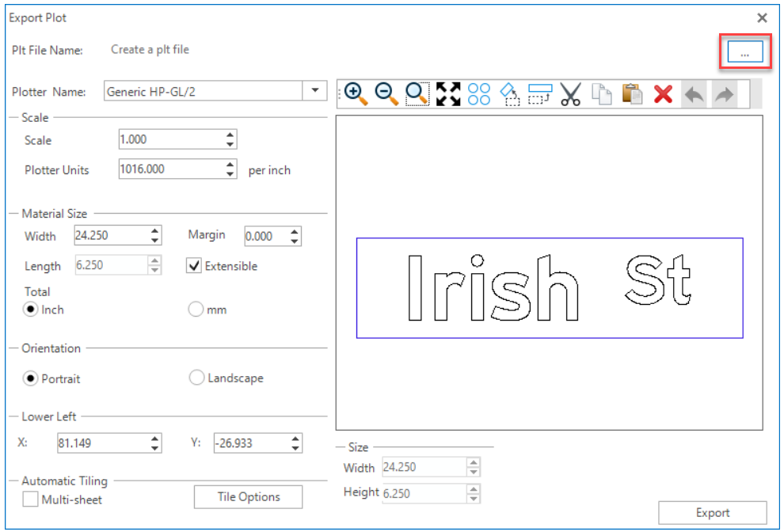Increase Material Width with up arrow
Image resolution: width=784 pixels, height=532 pixels.
tap(154, 230)
